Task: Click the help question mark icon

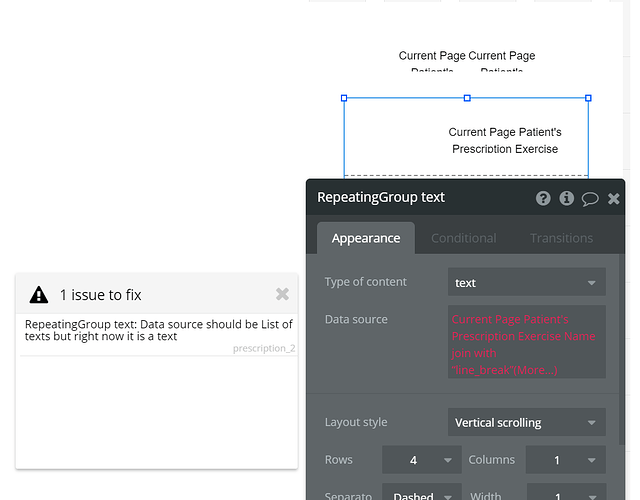Action: click(543, 198)
